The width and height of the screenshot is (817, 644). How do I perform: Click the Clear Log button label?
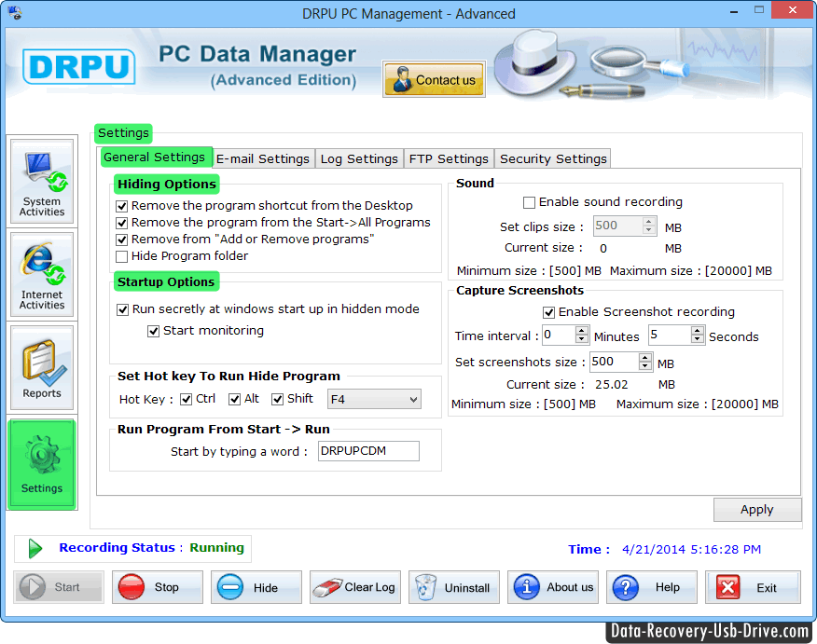pyautogui.click(x=369, y=587)
